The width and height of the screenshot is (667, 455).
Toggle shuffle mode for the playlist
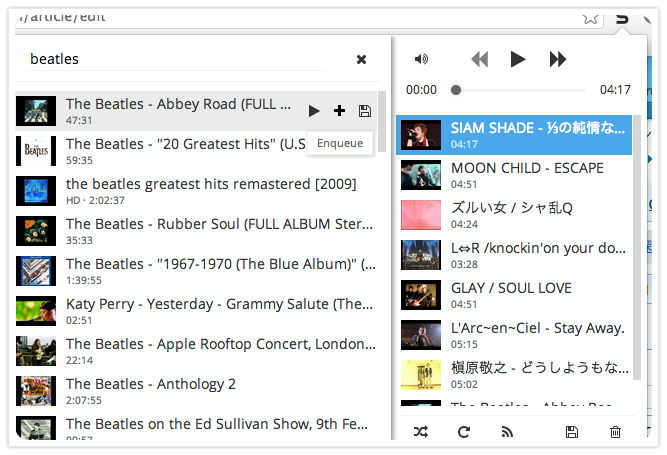click(x=421, y=432)
